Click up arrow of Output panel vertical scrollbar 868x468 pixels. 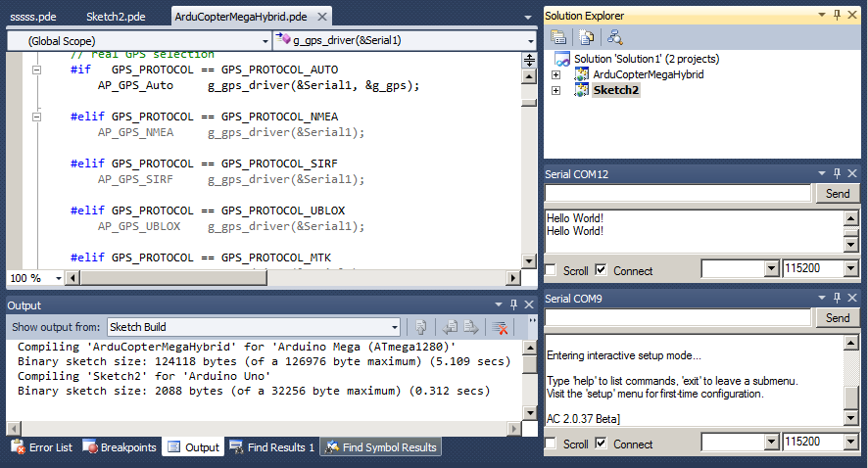[x=529, y=348]
